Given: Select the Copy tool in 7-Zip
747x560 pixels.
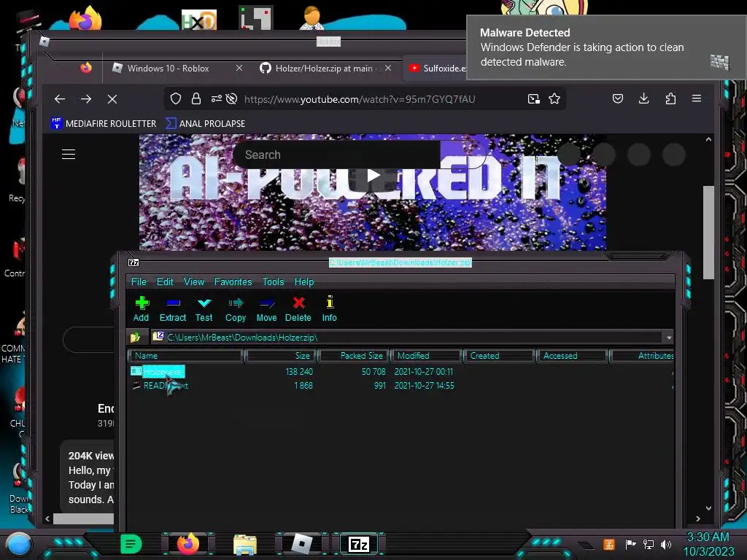Looking at the screenshot, I should [x=236, y=309].
